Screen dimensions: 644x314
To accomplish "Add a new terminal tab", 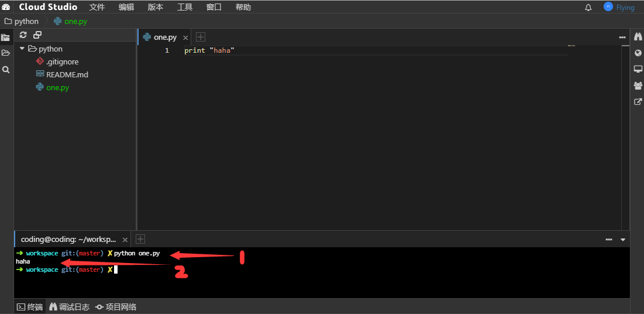I will click(x=140, y=238).
